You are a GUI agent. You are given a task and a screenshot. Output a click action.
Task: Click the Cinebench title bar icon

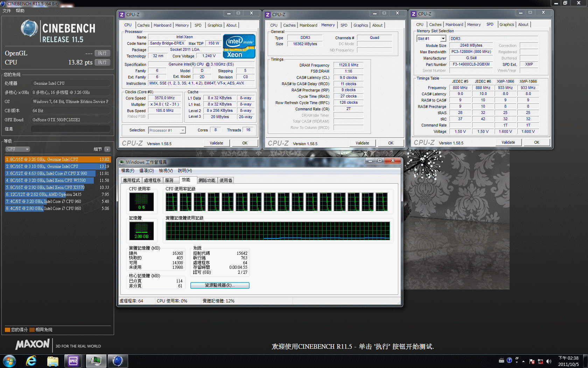coord(3,3)
